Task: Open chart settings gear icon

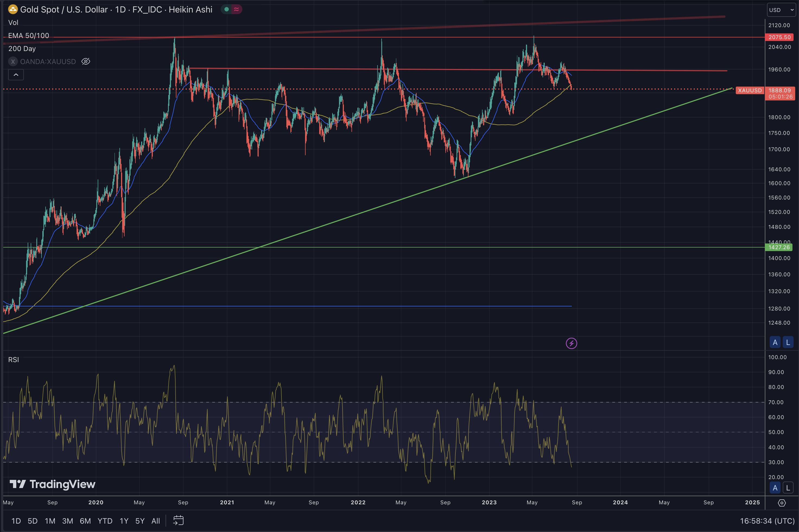Action: tap(782, 503)
